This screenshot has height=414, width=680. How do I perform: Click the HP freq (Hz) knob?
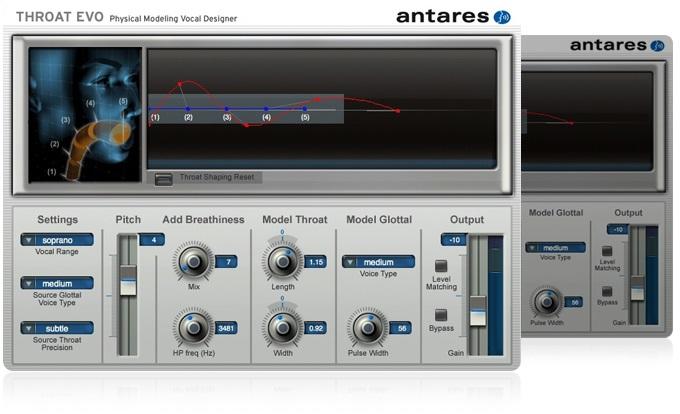(192, 327)
